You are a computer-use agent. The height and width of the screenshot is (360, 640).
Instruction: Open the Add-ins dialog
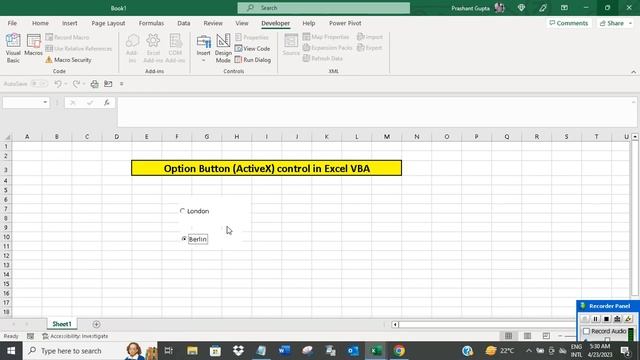[x=132, y=48]
